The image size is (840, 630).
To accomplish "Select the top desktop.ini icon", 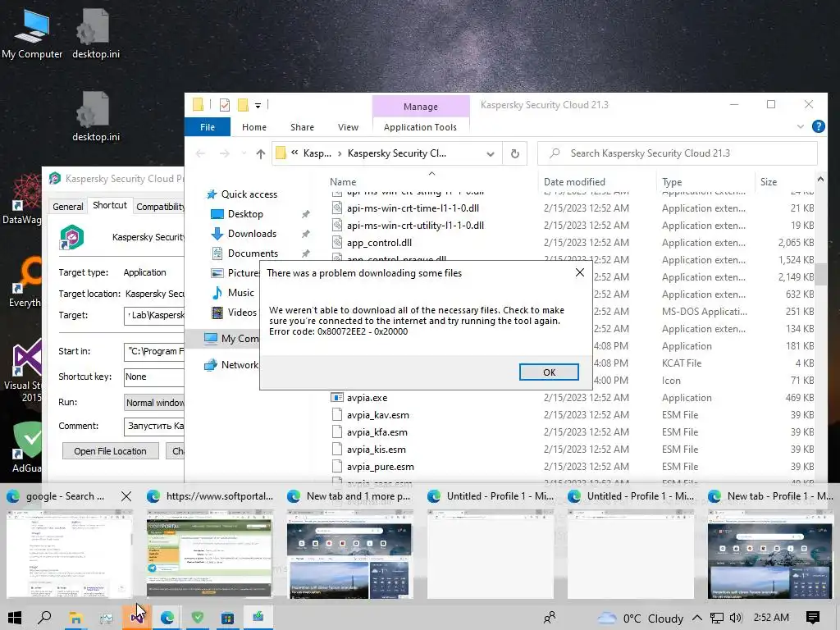I will click(x=96, y=34).
